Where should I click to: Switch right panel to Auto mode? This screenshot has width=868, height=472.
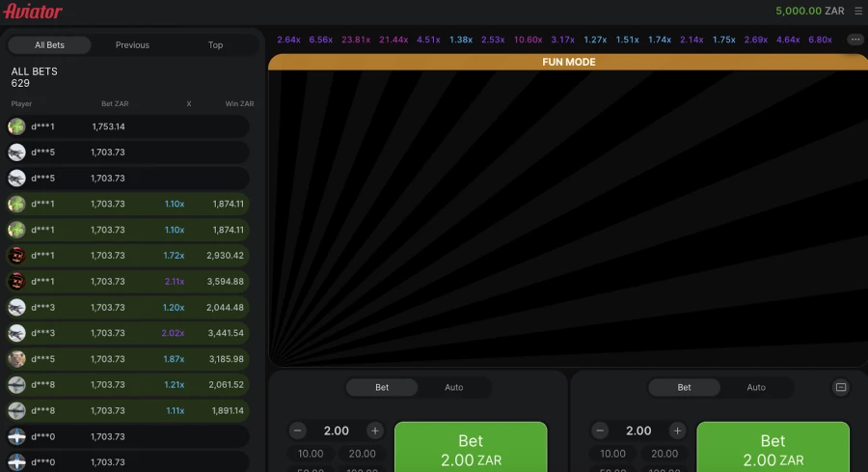click(x=756, y=387)
